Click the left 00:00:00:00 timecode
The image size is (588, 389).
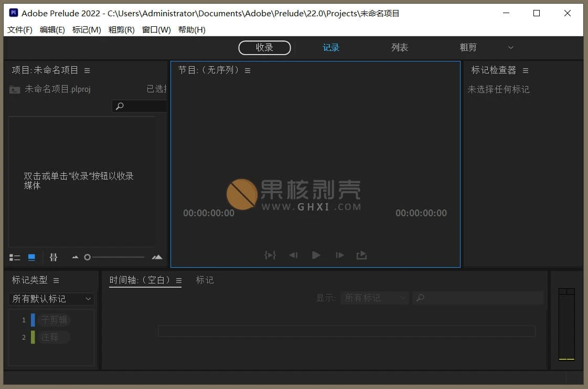[x=208, y=213]
